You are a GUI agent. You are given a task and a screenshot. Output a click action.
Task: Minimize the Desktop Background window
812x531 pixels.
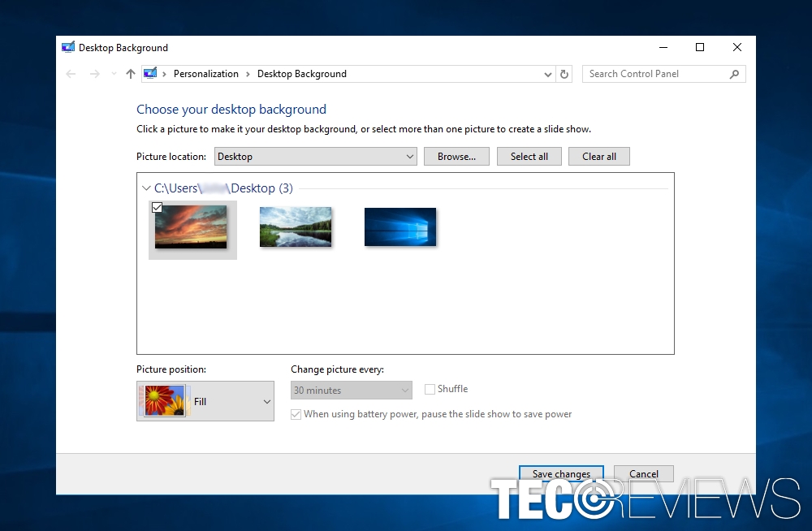coord(663,47)
